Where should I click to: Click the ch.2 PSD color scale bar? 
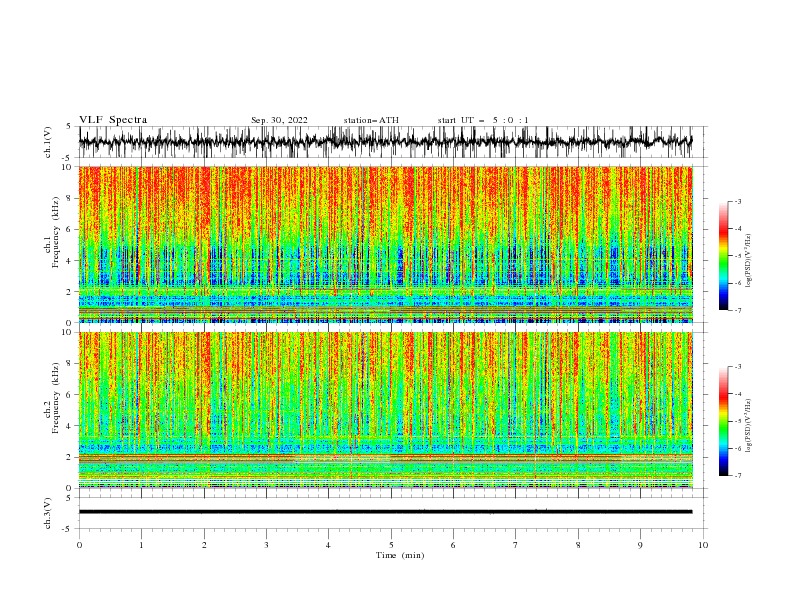point(723,421)
